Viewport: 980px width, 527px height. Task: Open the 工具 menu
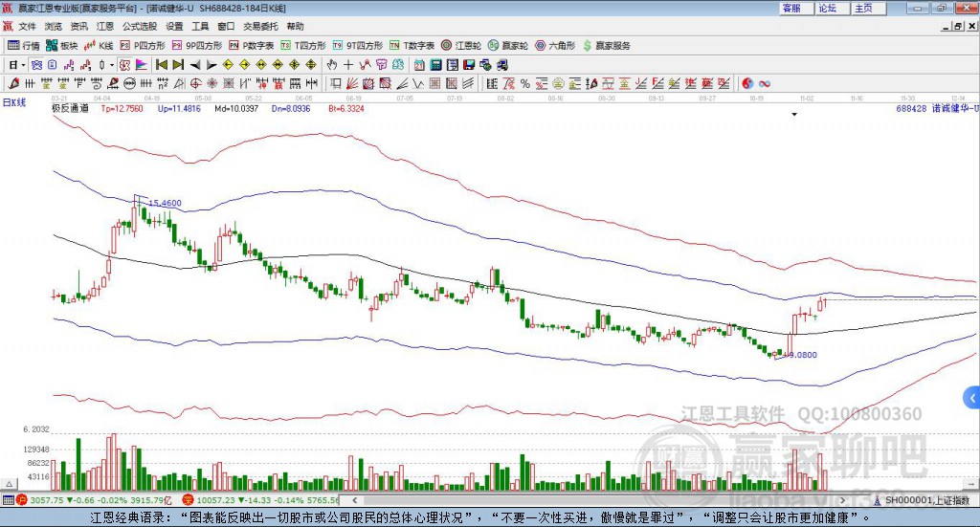(200, 26)
